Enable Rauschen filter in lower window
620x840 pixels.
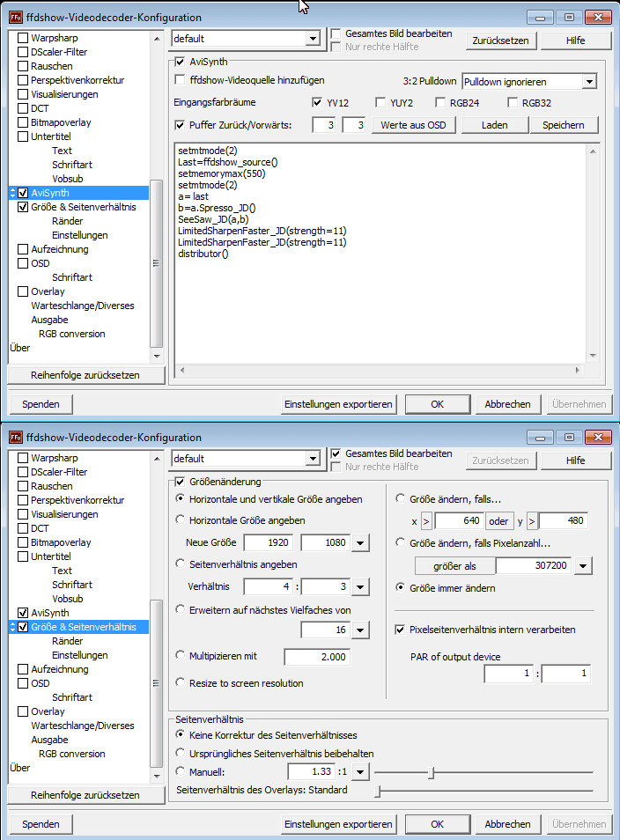point(23,486)
